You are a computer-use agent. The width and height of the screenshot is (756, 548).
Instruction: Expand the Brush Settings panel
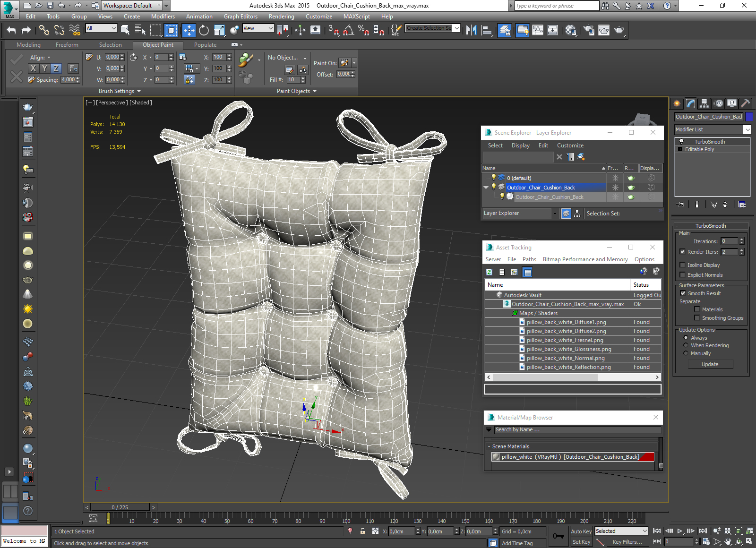point(120,91)
